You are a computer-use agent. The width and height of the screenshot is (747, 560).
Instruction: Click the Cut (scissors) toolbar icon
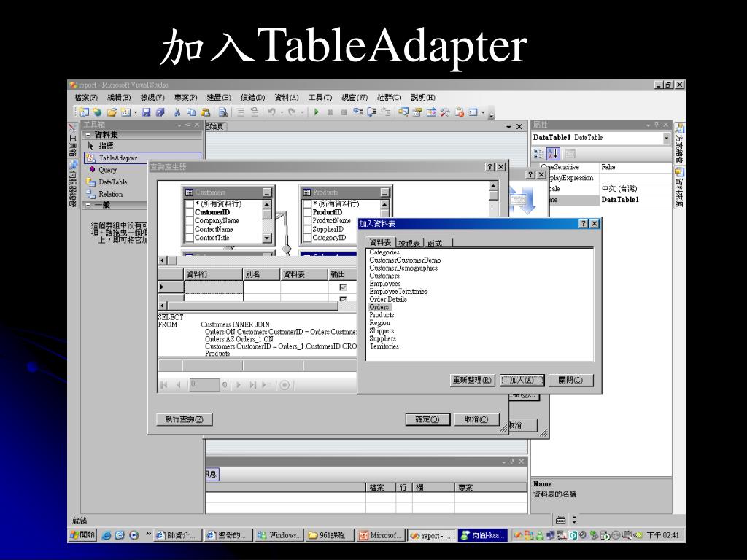coord(177,112)
